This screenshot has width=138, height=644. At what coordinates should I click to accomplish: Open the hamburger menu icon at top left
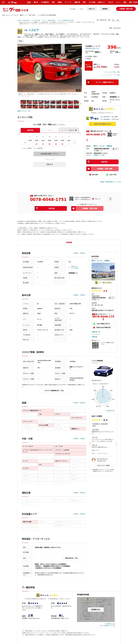3,2
